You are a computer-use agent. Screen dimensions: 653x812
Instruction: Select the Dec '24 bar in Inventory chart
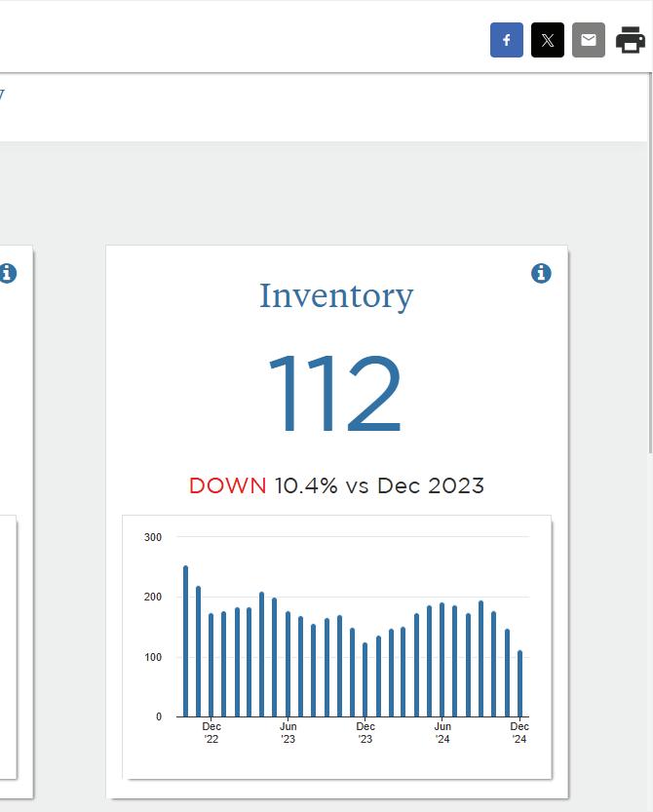pos(519,683)
